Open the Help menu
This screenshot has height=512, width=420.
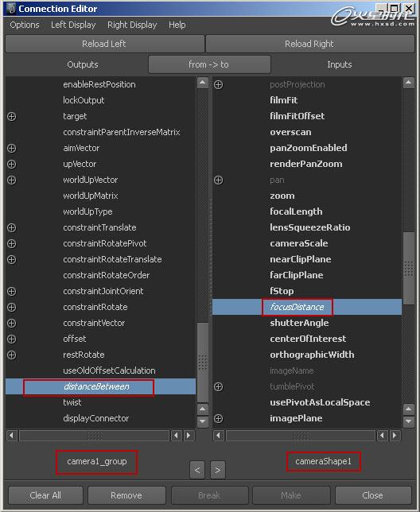click(177, 25)
